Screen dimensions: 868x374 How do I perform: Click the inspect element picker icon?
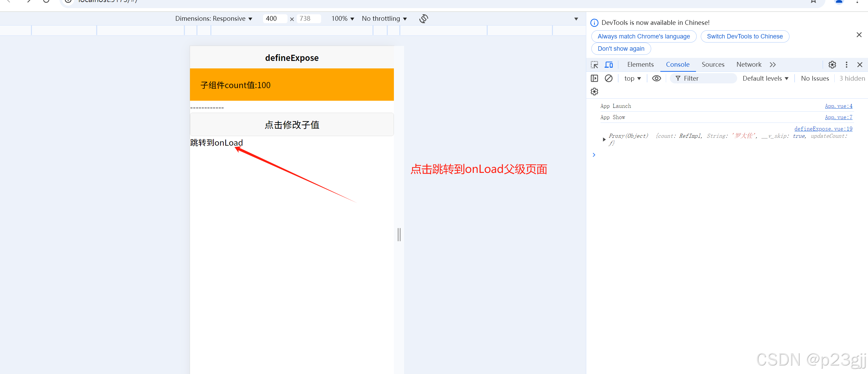(594, 65)
